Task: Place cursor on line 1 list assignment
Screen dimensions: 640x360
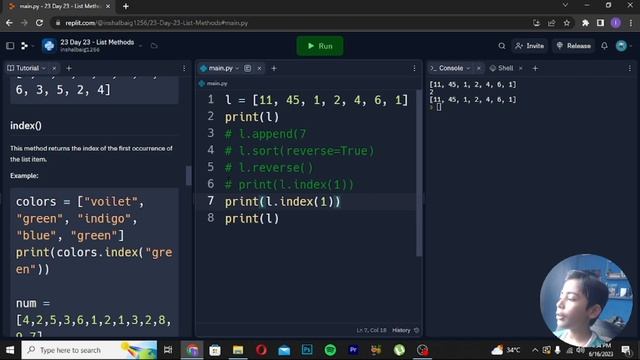Action: pos(316,100)
